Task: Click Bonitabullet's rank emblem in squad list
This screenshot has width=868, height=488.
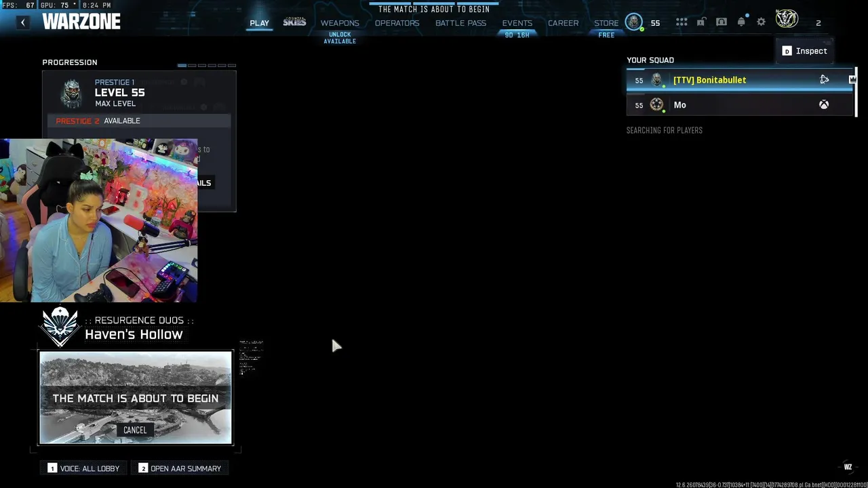Action: 656,80
